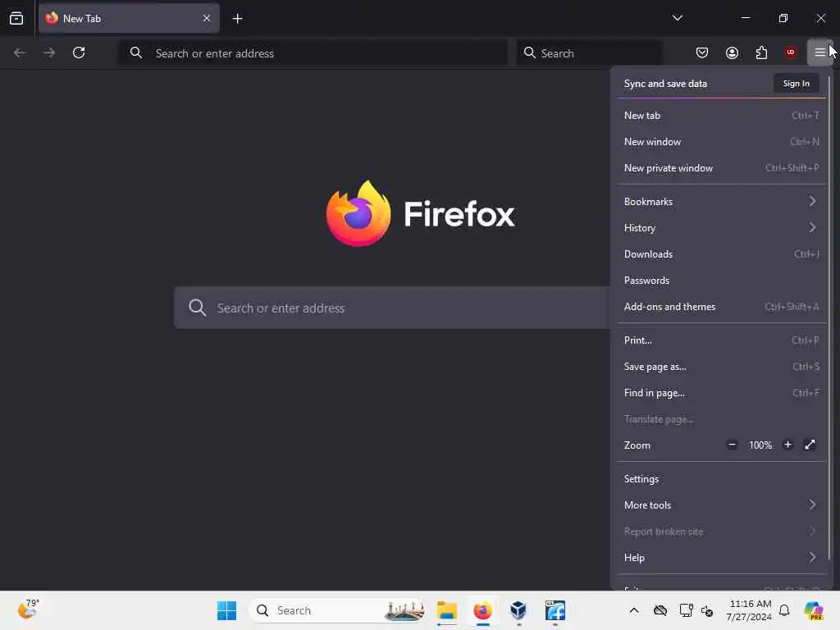Open Settings from the menu

(x=722, y=479)
